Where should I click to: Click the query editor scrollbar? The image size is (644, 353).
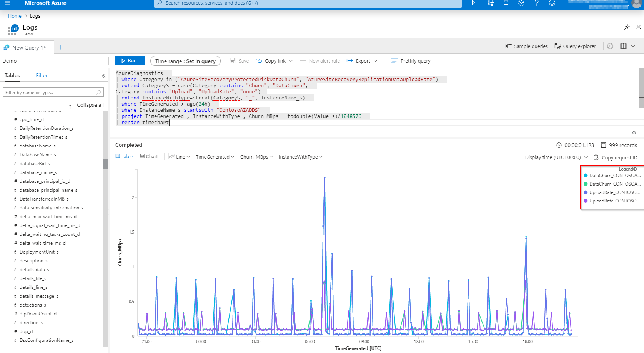click(x=641, y=88)
